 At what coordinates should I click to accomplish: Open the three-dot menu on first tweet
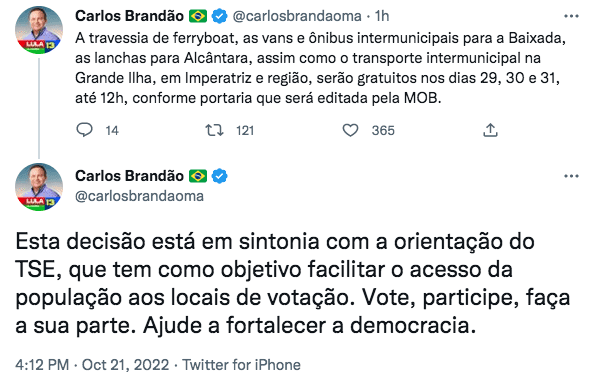[571, 16]
